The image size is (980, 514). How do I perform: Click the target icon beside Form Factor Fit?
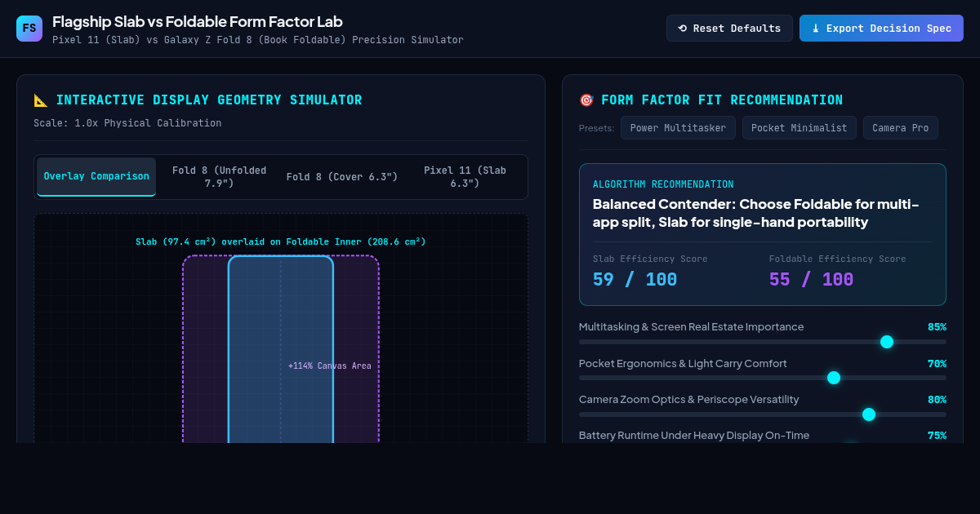pos(586,100)
